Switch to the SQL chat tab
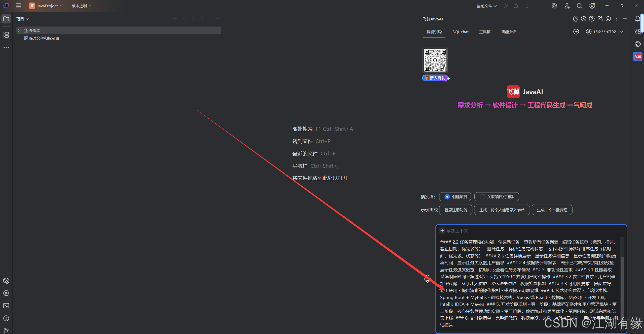This screenshot has width=644, height=334. [461, 32]
